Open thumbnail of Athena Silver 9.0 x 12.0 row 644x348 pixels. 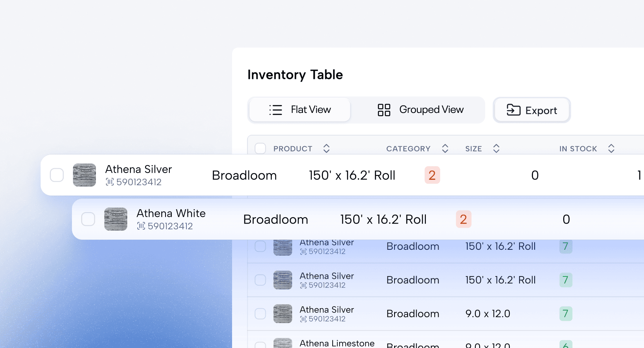click(283, 314)
